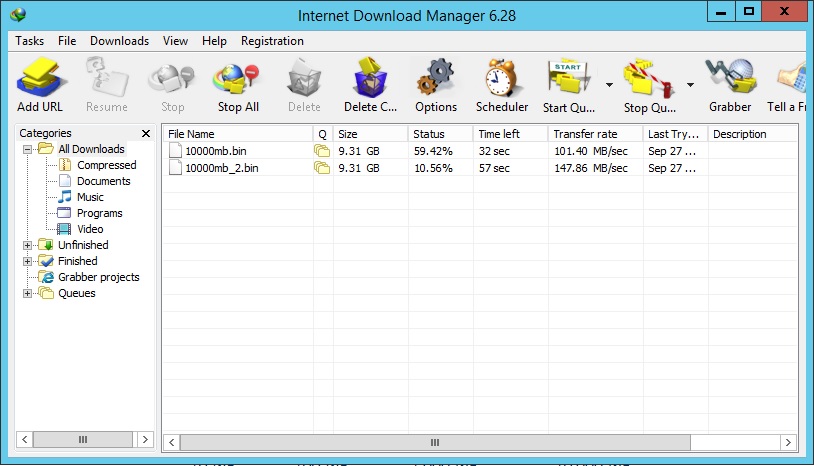Sort by the Q column header

coord(323,134)
